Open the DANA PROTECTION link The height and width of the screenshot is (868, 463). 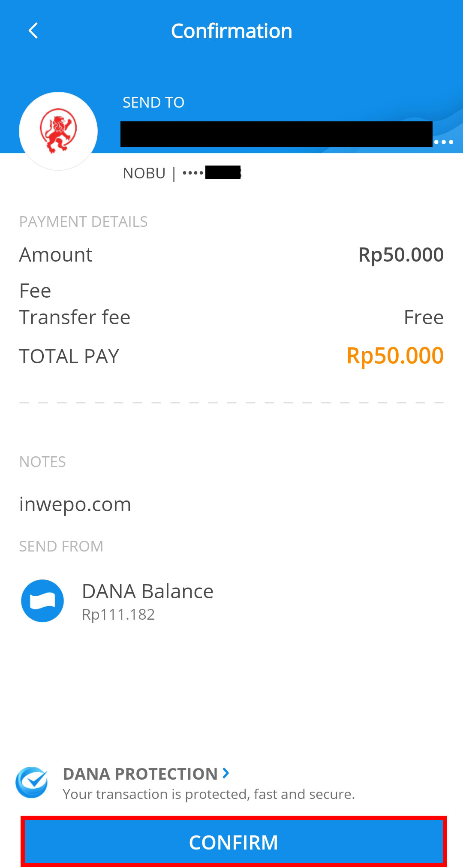[x=141, y=774]
